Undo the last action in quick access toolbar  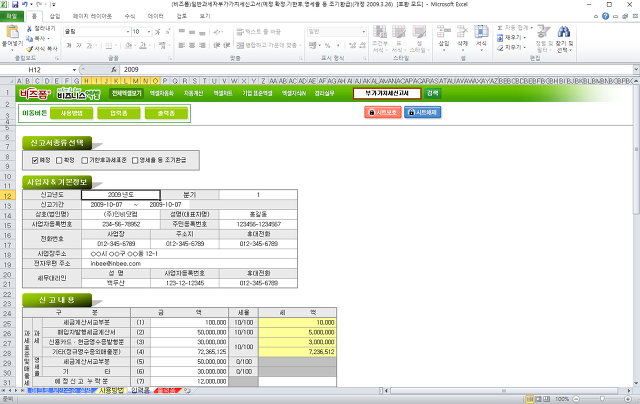pos(25,4)
